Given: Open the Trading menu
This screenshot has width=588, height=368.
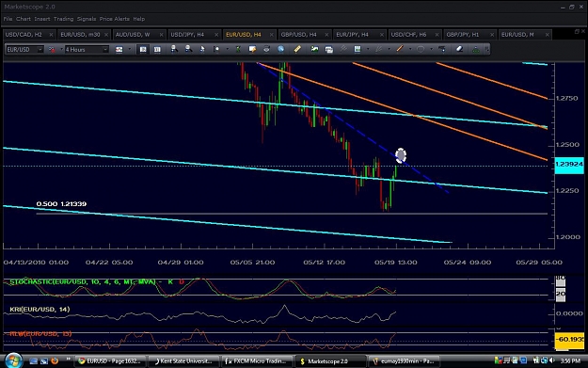Looking at the screenshot, I should point(63,19).
